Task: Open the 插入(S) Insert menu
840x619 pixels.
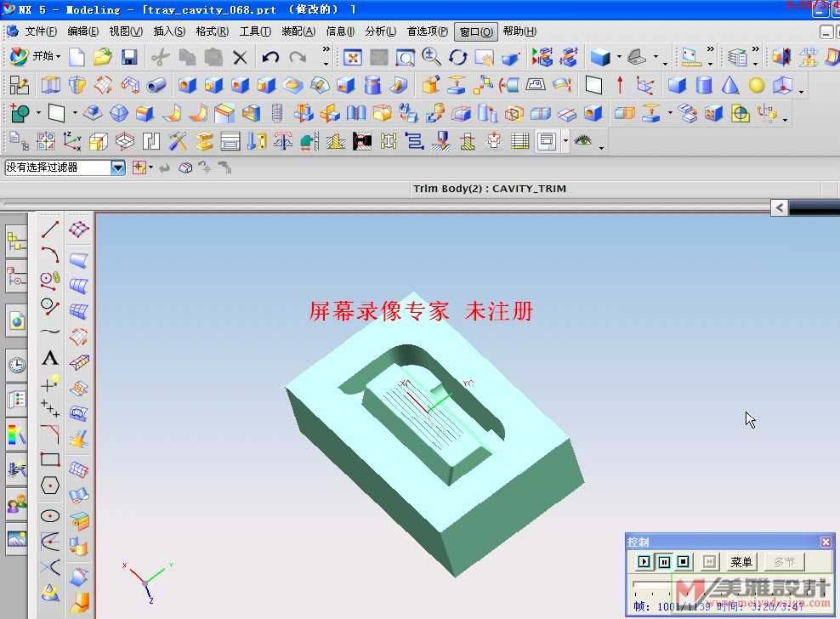Action: 169,31
